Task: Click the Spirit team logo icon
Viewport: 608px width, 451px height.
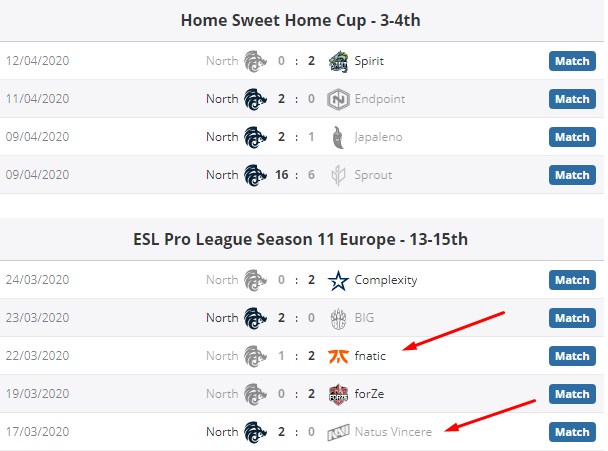Action: coord(337,61)
